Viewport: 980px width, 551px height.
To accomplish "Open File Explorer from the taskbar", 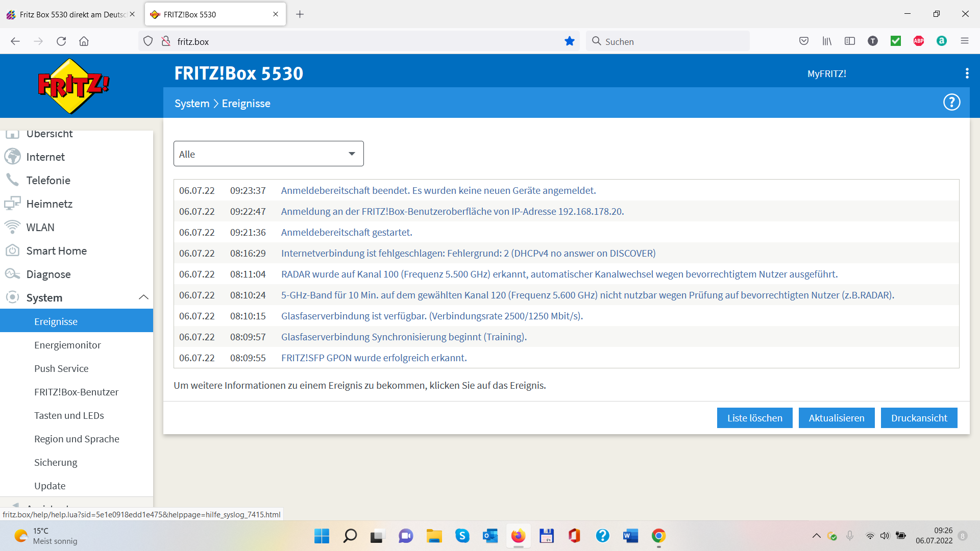I will click(x=434, y=536).
